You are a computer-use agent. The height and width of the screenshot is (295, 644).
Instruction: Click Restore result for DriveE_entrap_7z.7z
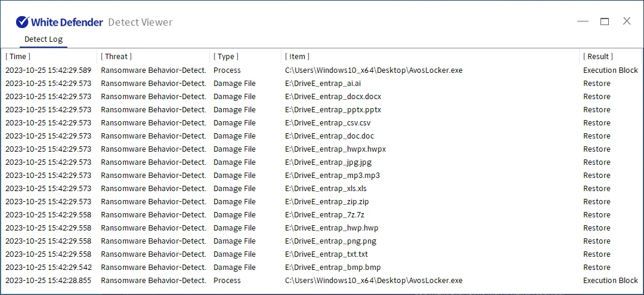coord(596,215)
